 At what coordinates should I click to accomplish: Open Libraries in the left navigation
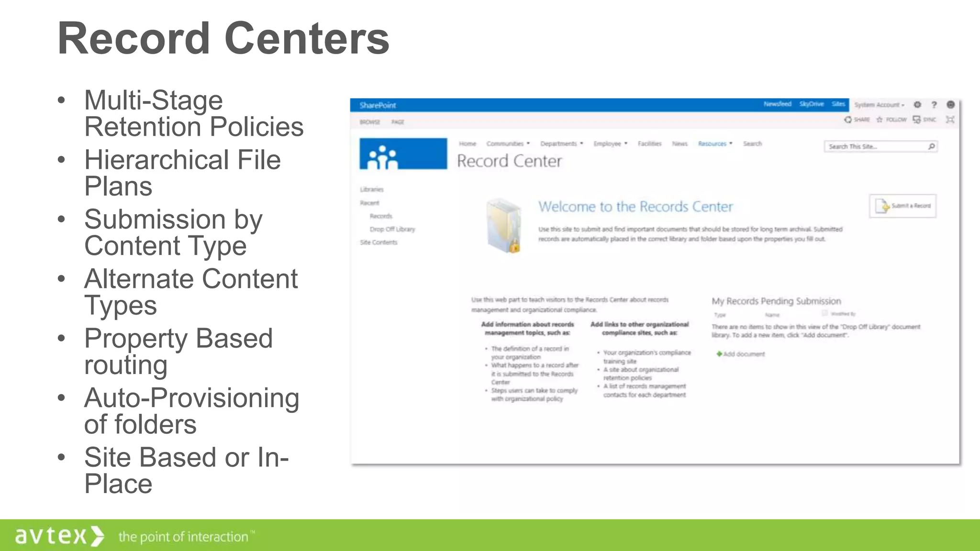point(372,189)
